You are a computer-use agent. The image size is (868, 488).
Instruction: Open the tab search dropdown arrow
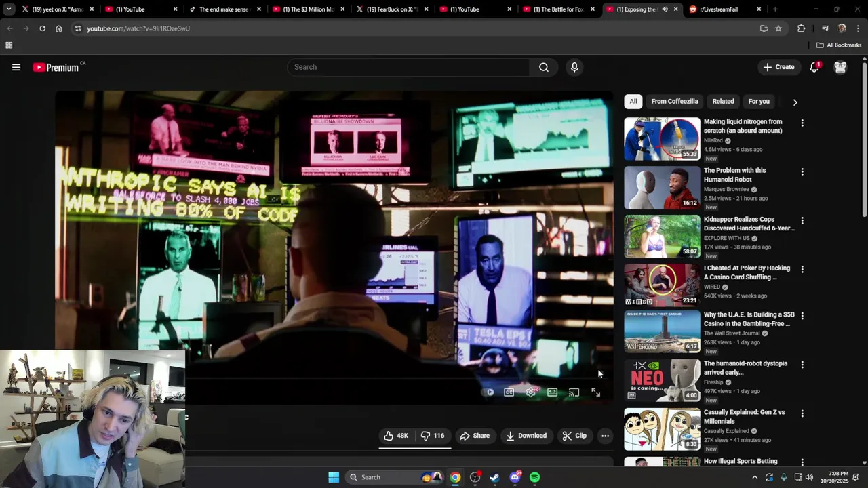(8, 9)
